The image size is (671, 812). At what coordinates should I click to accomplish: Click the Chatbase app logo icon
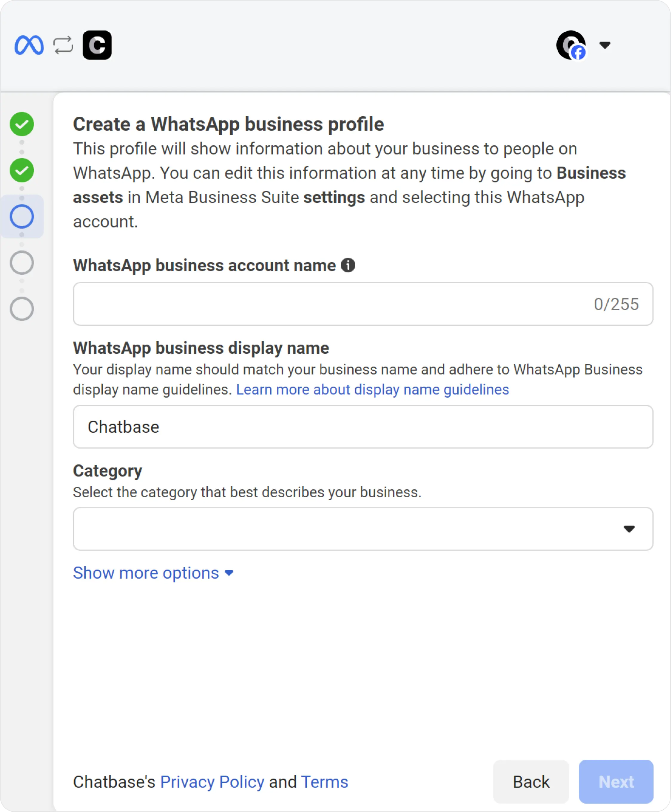pyautogui.click(x=97, y=45)
